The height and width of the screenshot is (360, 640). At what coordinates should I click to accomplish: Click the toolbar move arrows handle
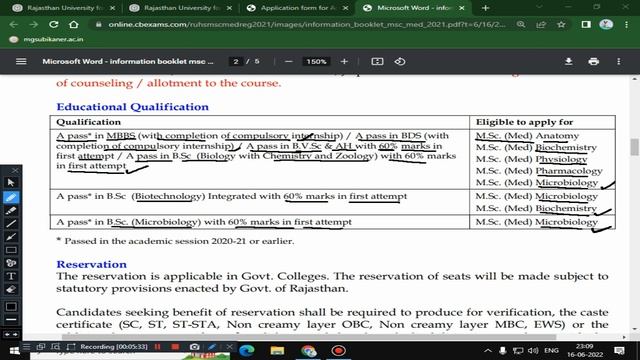[x=11, y=334]
